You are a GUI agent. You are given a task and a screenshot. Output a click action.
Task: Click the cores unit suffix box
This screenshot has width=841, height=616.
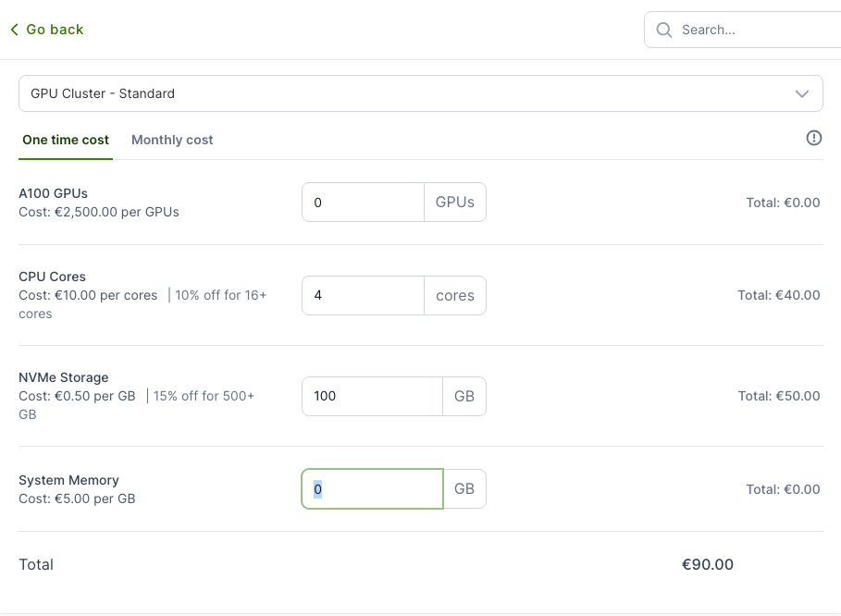pos(455,296)
